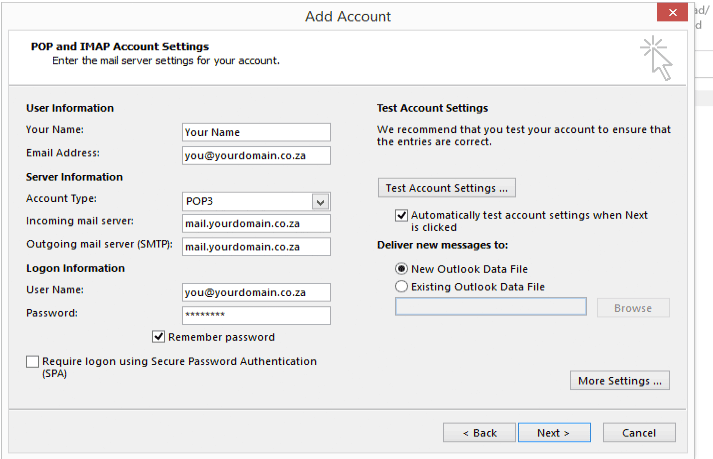Open the Account Type dropdown arrow
Screen dimensions: 713x459
(321, 202)
